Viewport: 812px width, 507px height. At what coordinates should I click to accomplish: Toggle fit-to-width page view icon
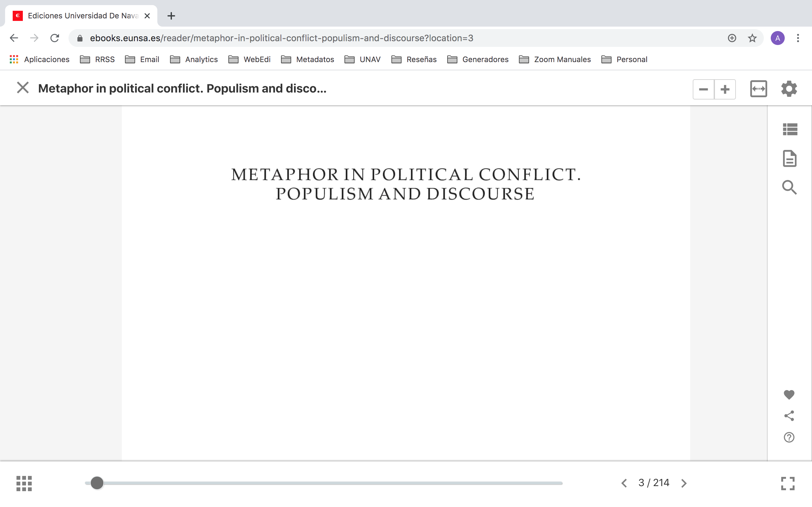tap(758, 89)
